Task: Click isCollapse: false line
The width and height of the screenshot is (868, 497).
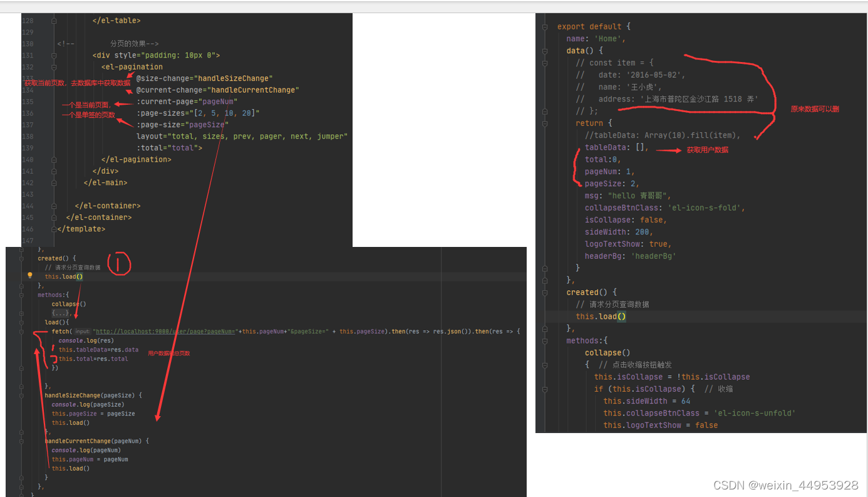Action: pyautogui.click(x=626, y=220)
